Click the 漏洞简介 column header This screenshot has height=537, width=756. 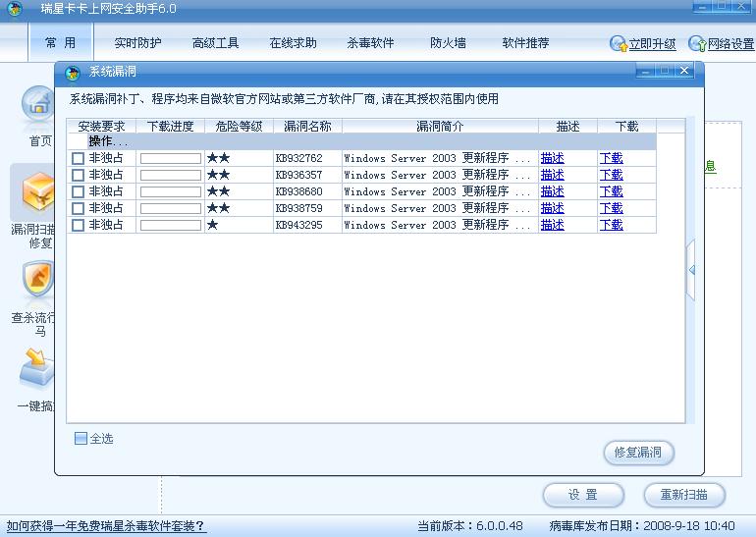(x=440, y=127)
